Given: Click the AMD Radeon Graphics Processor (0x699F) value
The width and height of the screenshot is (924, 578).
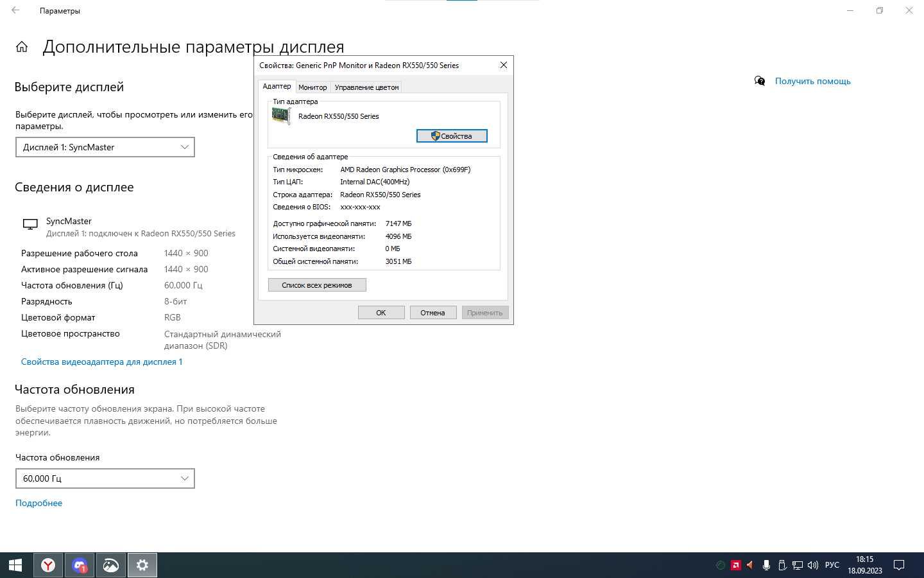Looking at the screenshot, I should (405, 170).
